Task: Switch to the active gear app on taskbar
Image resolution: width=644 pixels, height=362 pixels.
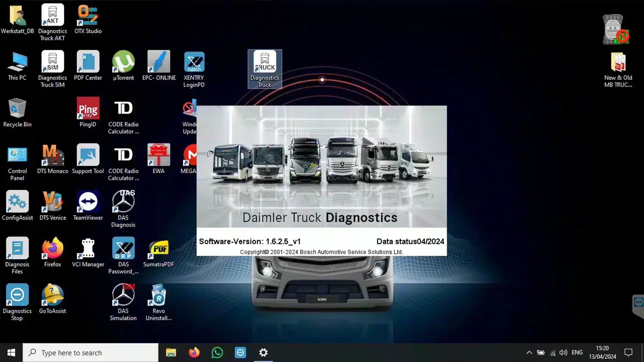Action: (263, 353)
